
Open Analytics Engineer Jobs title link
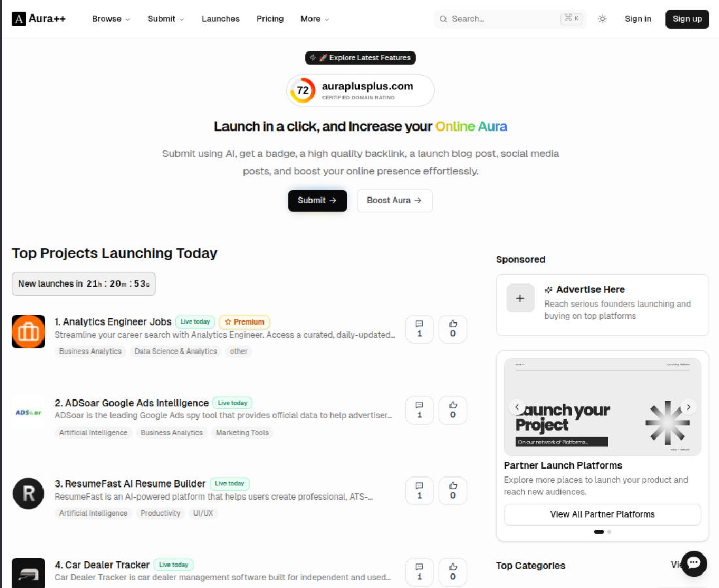(113, 321)
